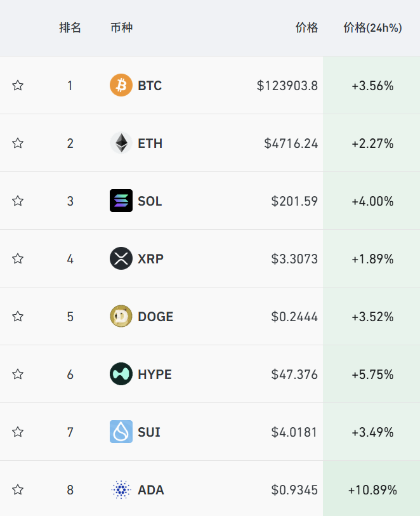Star the DOGE row
This screenshot has width=420, height=516.
pyautogui.click(x=18, y=316)
